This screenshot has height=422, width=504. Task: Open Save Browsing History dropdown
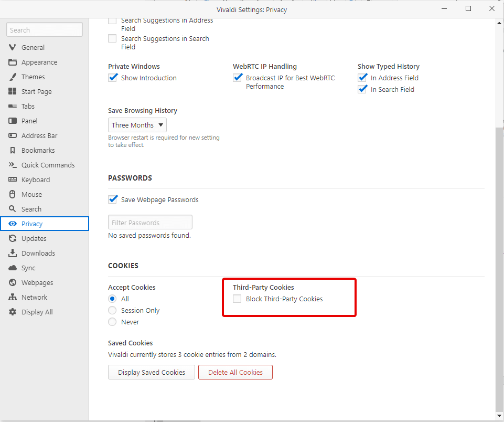tap(137, 125)
